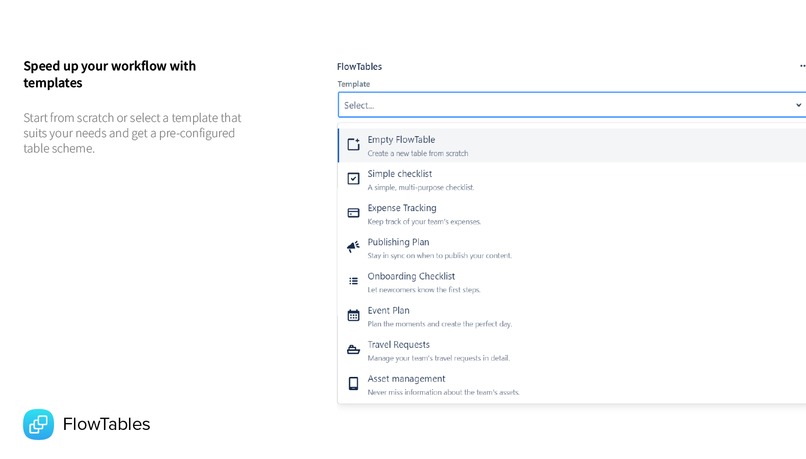Pick the Expense Tracking template
The image size is (806, 459).
click(572, 214)
